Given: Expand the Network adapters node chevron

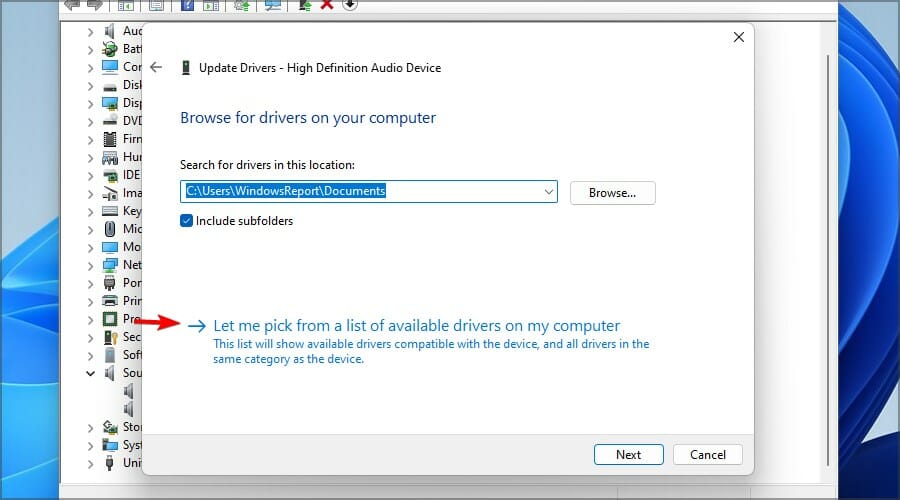Looking at the screenshot, I should [x=90, y=266].
